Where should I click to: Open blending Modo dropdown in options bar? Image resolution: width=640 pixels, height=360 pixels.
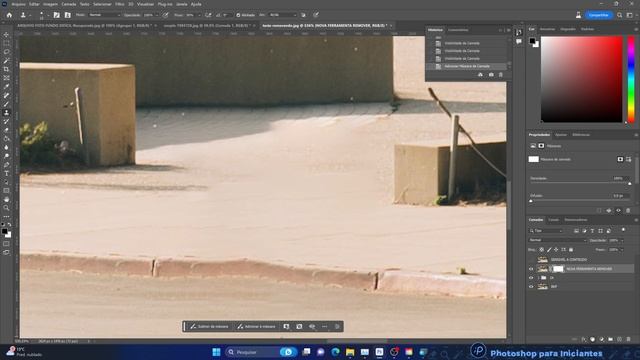tap(104, 15)
